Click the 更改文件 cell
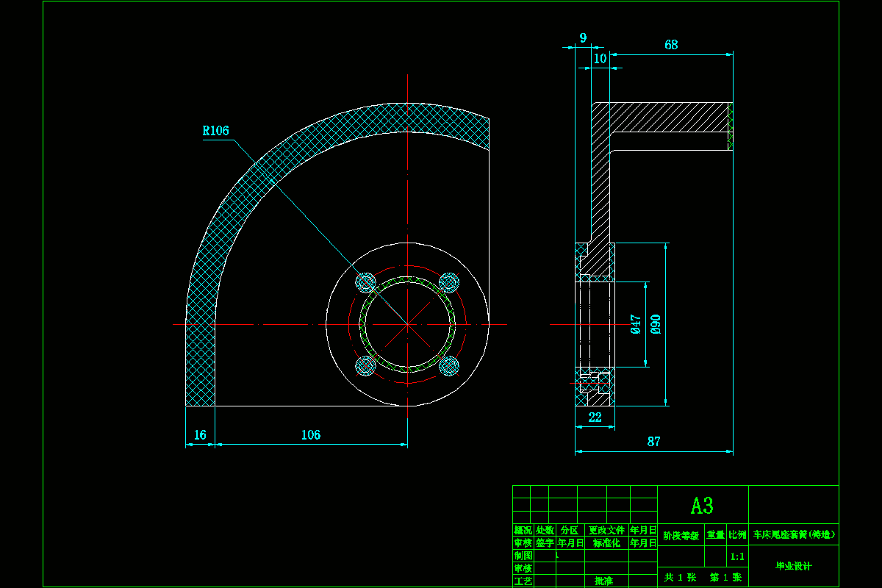This screenshot has width=882, height=588. point(606,530)
